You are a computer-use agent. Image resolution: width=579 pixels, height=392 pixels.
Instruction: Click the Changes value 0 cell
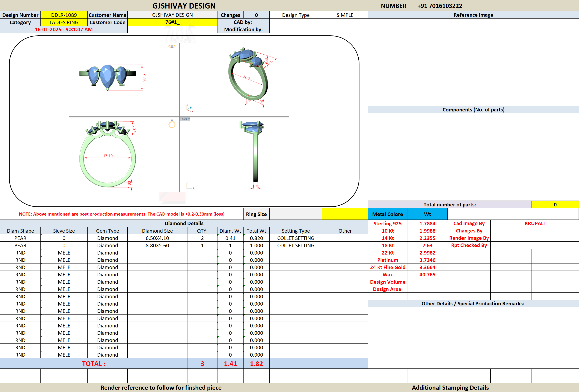(x=256, y=15)
